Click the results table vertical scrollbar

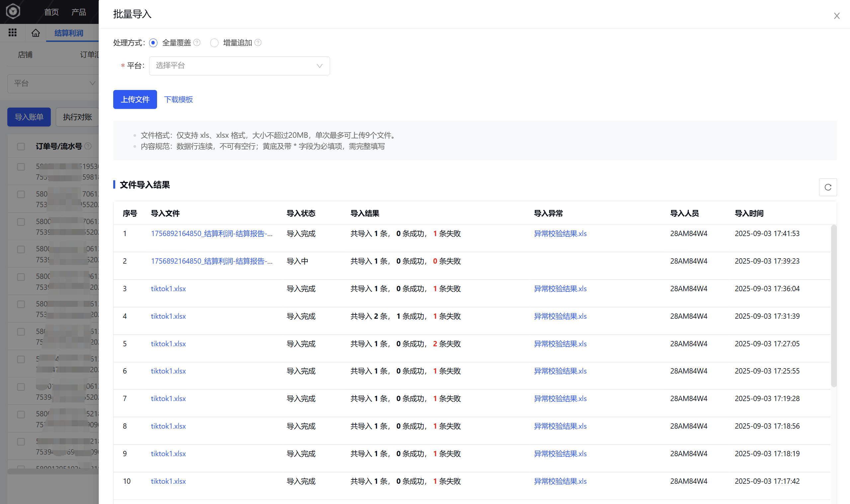(x=833, y=306)
